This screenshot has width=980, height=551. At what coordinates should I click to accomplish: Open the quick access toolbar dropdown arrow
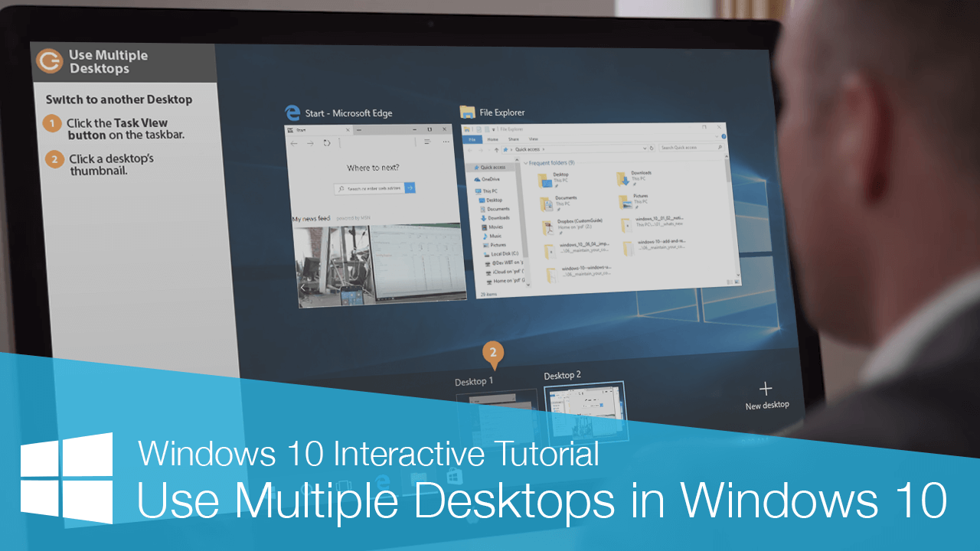tap(493, 129)
